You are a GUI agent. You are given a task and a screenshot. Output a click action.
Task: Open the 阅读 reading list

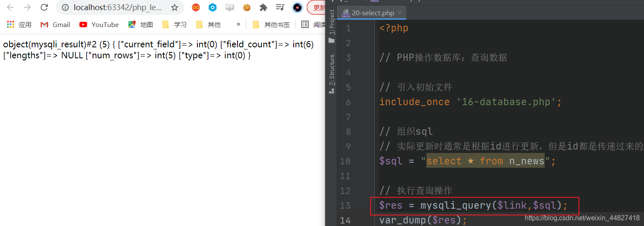click(313, 25)
